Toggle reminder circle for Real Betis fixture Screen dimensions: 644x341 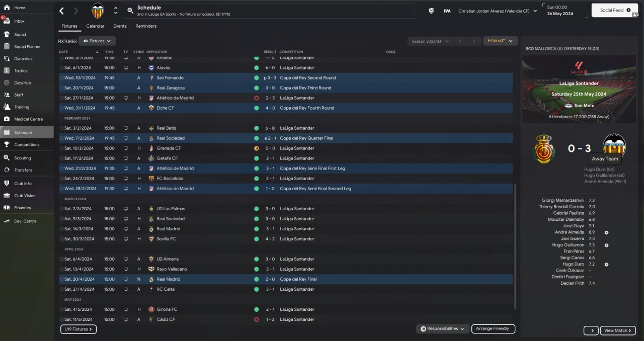[x=62, y=128]
